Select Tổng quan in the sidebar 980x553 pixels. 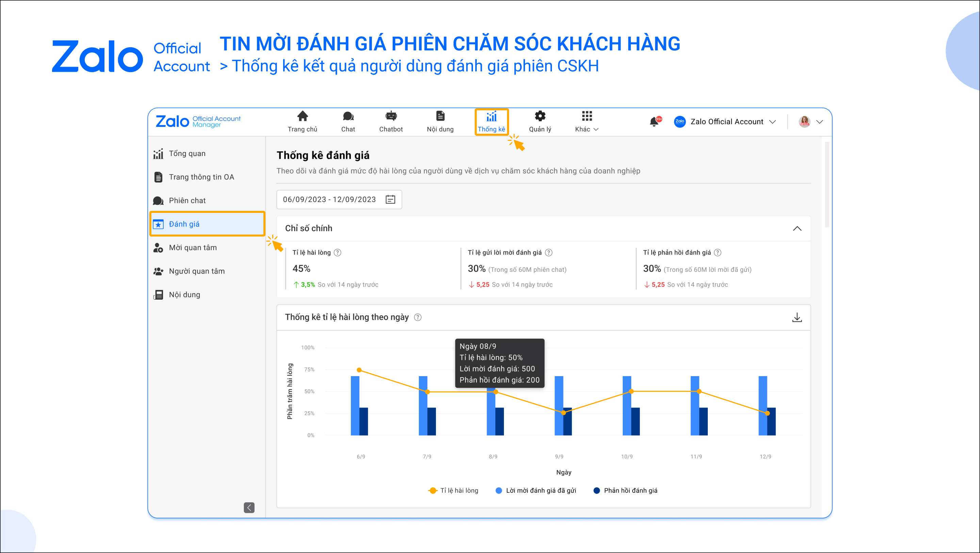pyautogui.click(x=207, y=154)
